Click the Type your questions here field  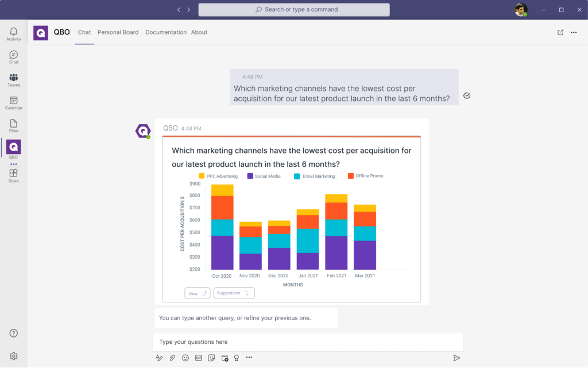[308, 342]
